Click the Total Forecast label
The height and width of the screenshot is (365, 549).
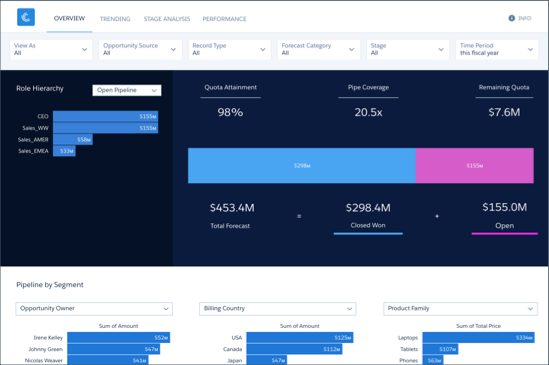coord(230,226)
